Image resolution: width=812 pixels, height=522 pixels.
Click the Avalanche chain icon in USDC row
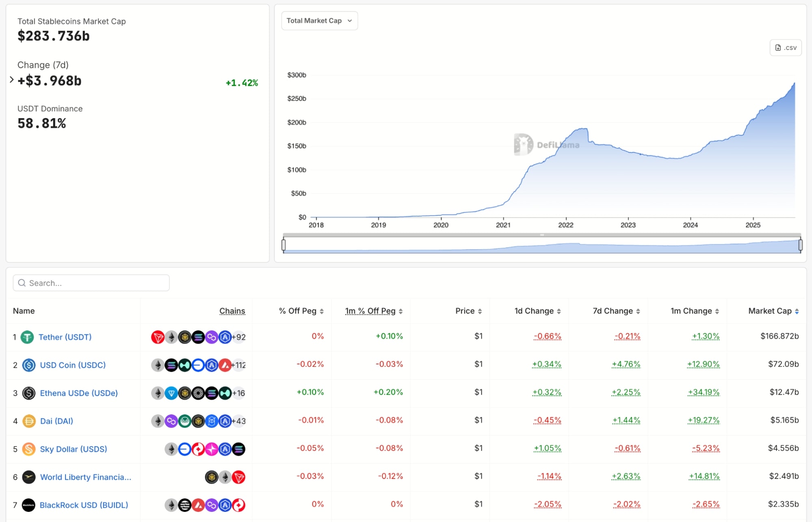pos(225,365)
